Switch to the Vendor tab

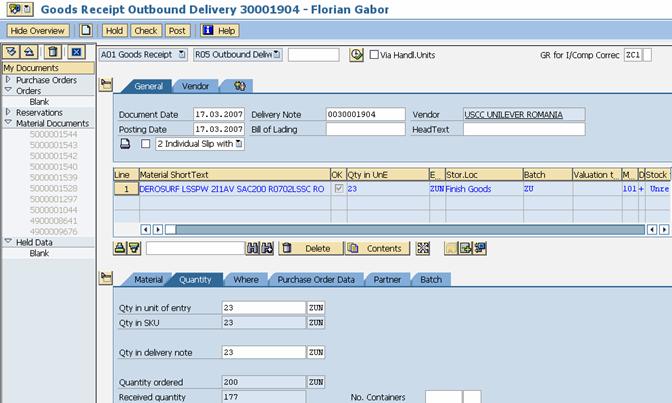pyautogui.click(x=195, y=87)
